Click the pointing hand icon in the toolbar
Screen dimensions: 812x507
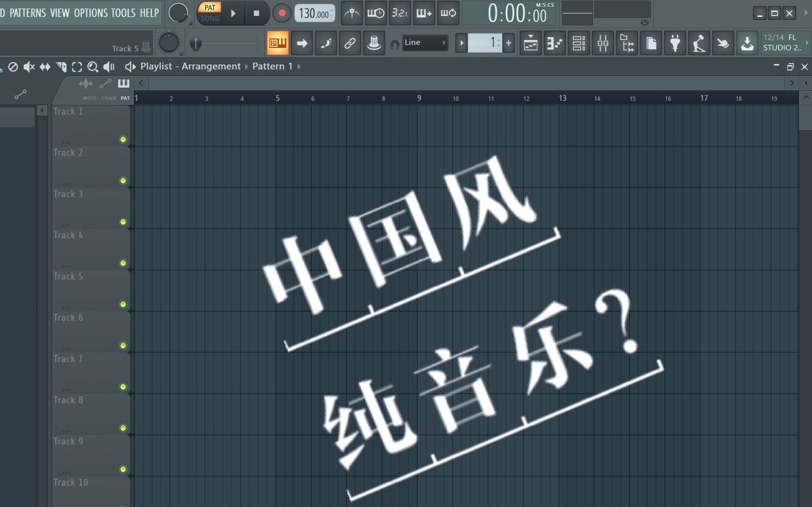(723, 43)
